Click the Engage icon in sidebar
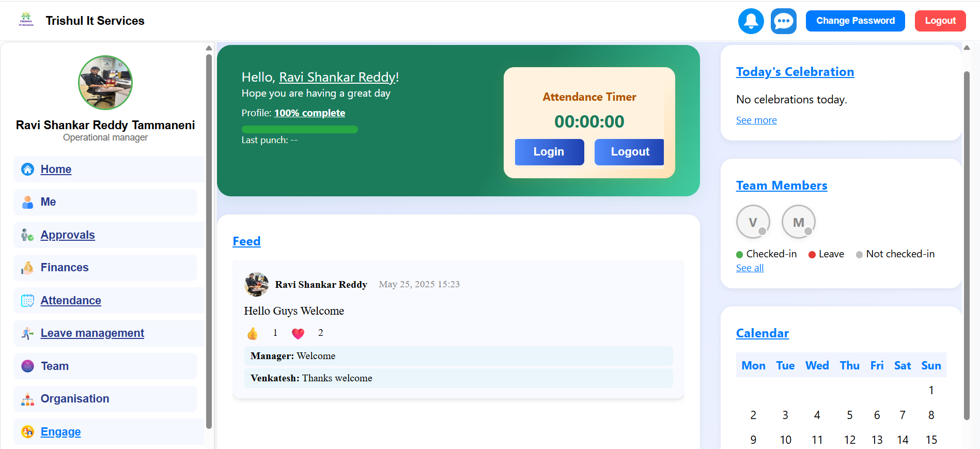The width and height of the screenshot is (980, 449). point(28,432)
